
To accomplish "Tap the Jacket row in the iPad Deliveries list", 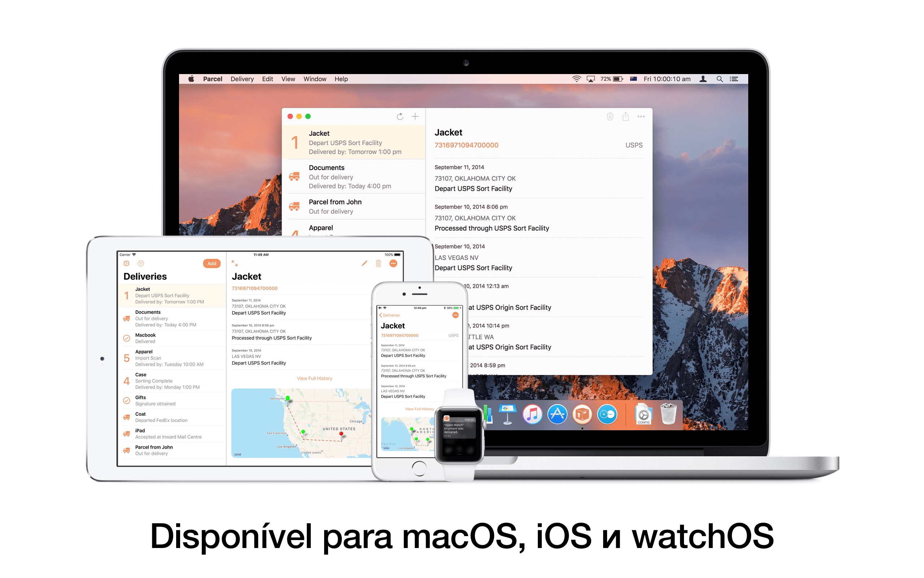I will [172, 296].
